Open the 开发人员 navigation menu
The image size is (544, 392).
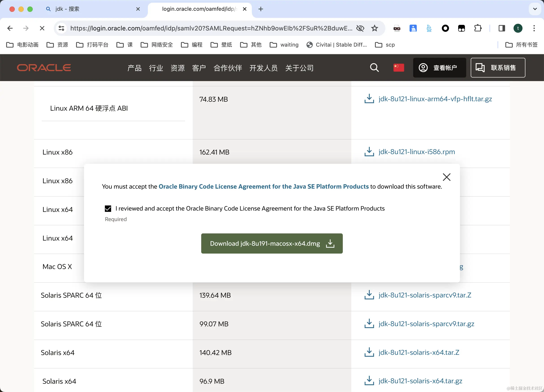263,68
